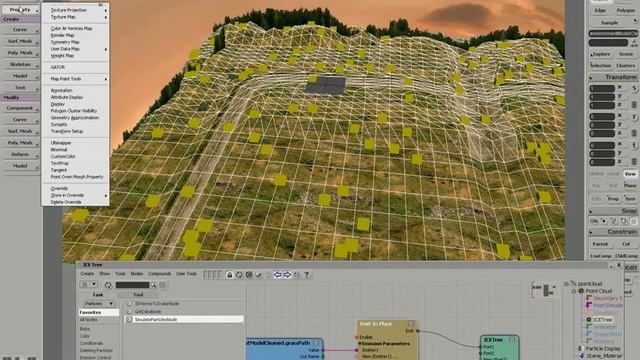The height and width of the screenshot is (360, 640).
Task: Switch to the Tool tab in ICE Tree
Action: pos(138,294)
